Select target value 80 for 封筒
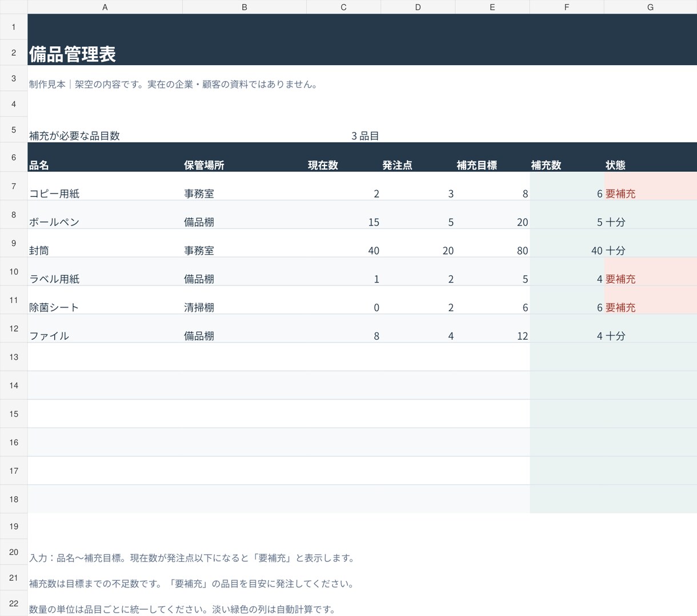This screenshot has width=697, height=616. pos(492,243)
